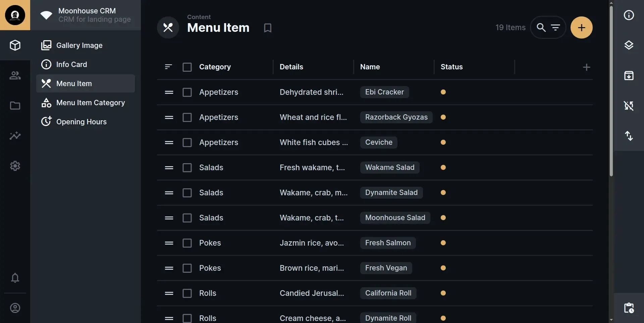The width and height of the screenshot is (644, 323).
Task: Check the select-all checkbox in the header
Action: [x=187, y=67]
